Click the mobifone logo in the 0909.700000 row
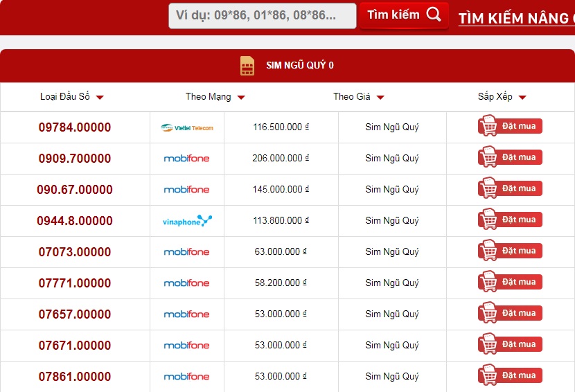The height and width of the screenshot is (392, 575). click(x=186, y=159)
